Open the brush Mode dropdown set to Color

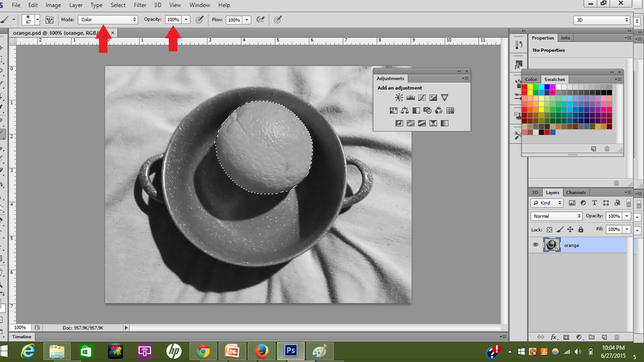[108, 19]
